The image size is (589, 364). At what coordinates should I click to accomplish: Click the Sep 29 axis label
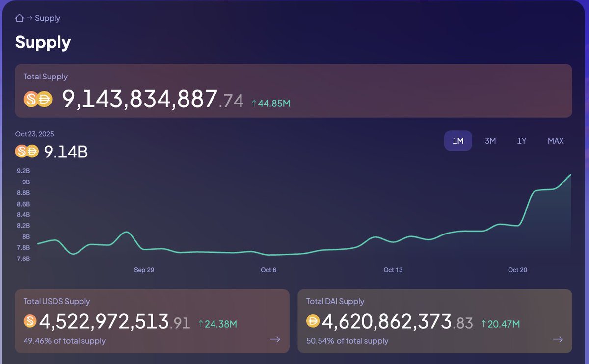144,270
